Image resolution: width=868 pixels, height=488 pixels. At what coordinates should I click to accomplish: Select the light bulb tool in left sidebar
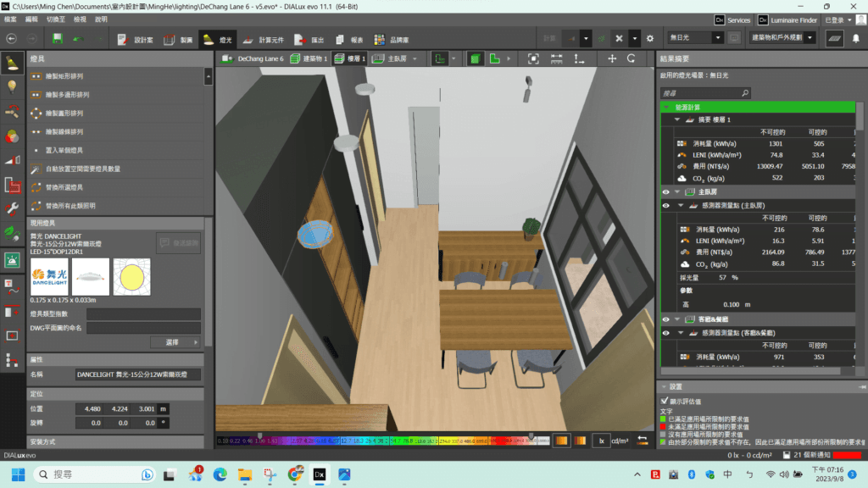pyautogui.click(x=12, y=87)
